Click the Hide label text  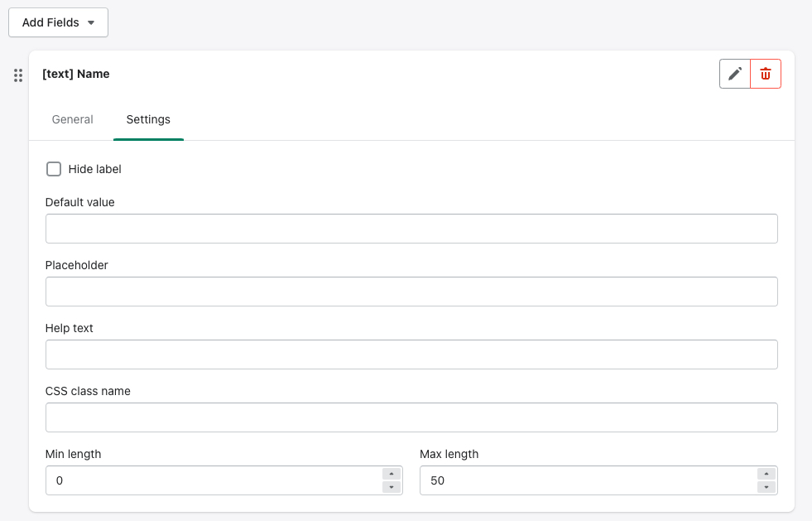[94, 169]
